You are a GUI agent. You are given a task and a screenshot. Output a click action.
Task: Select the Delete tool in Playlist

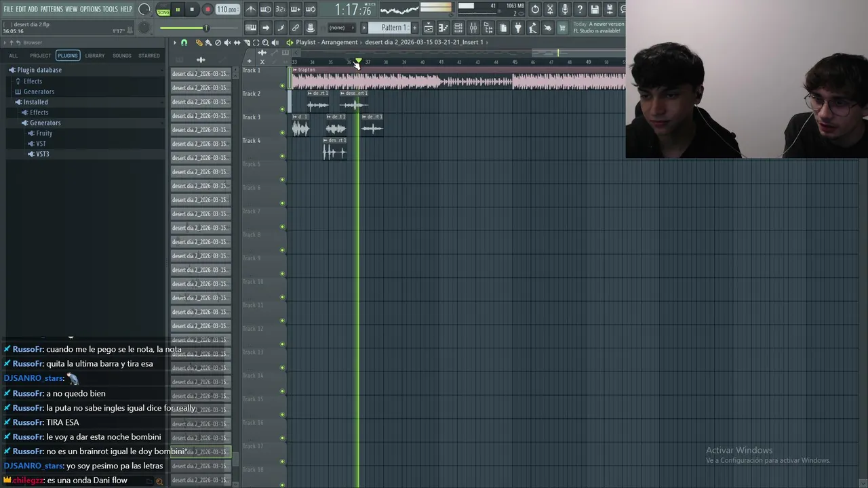pos(218,43)
